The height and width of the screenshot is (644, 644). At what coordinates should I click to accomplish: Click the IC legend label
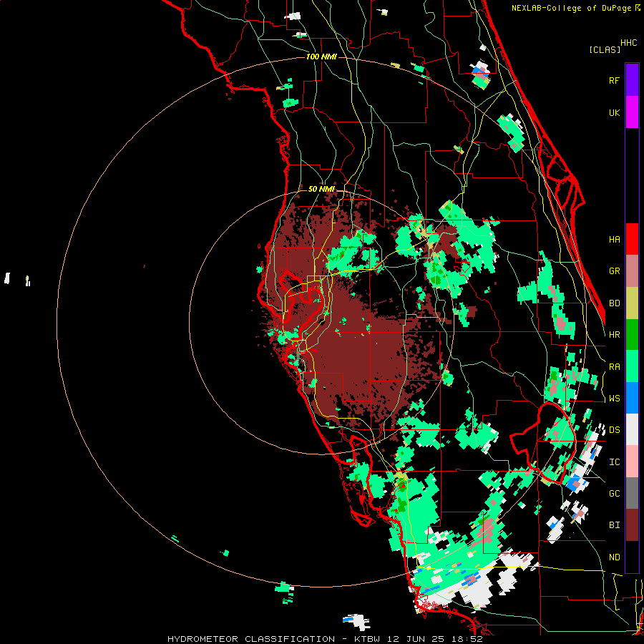(x=614, y=462)
